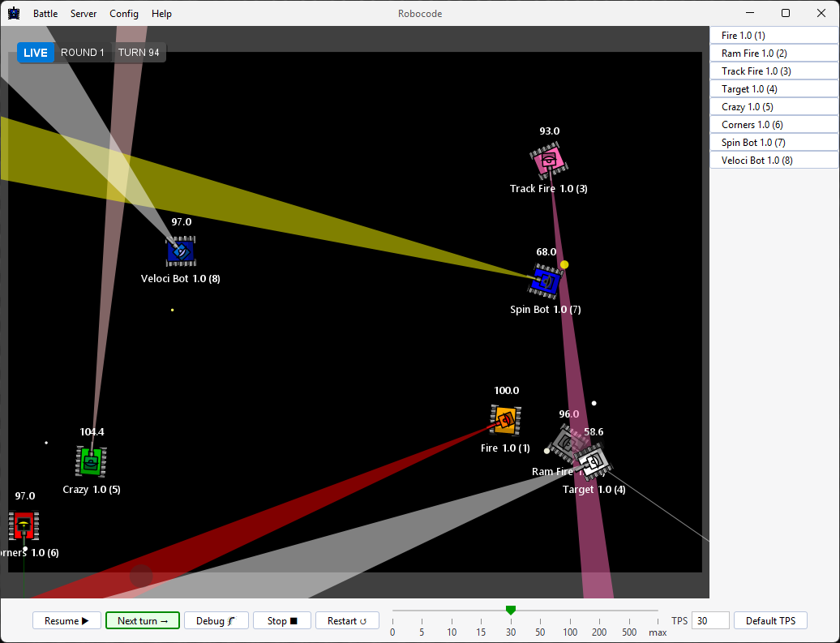Click the 'Target 1.0 (4)' arena label
This screenshot has width=840, height=643.
594,489
